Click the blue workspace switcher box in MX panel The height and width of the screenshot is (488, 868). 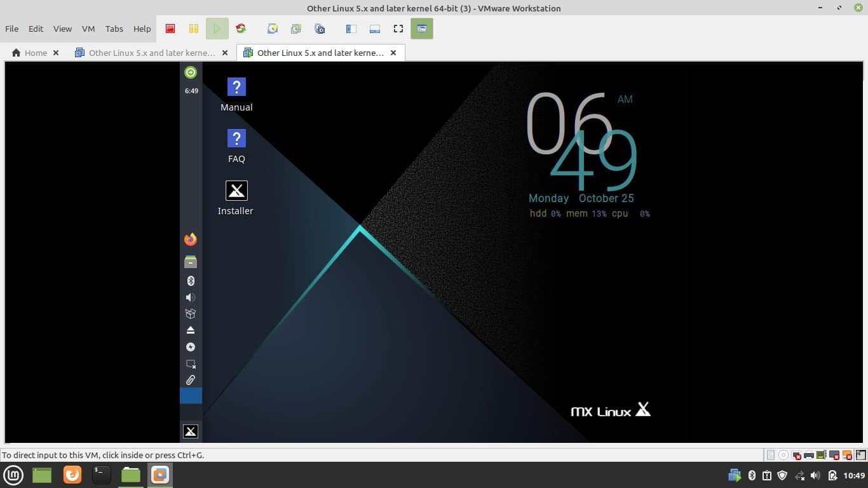pyautogui.click(x=191, y=396)
